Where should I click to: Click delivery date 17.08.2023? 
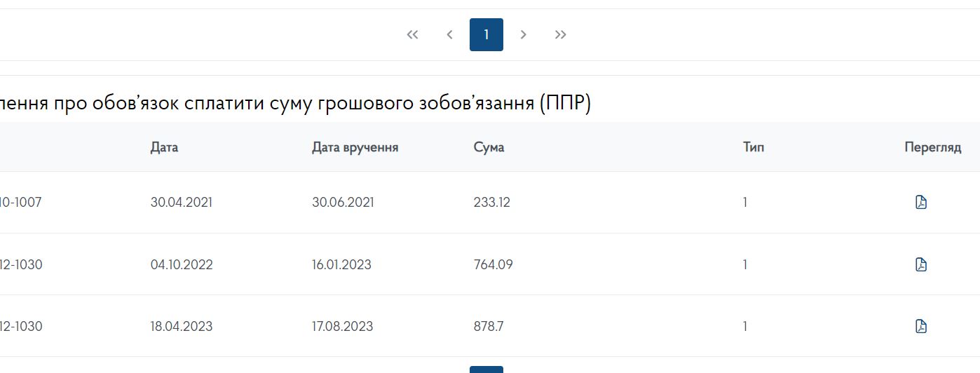(342, 326)
